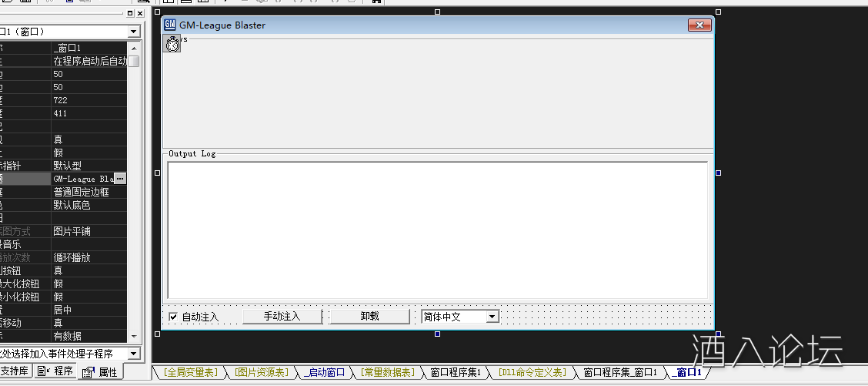Open the ellipsis editor for the GM-League Bla title property
Viewport: 868px width, 386px height.
coord(120,179)
